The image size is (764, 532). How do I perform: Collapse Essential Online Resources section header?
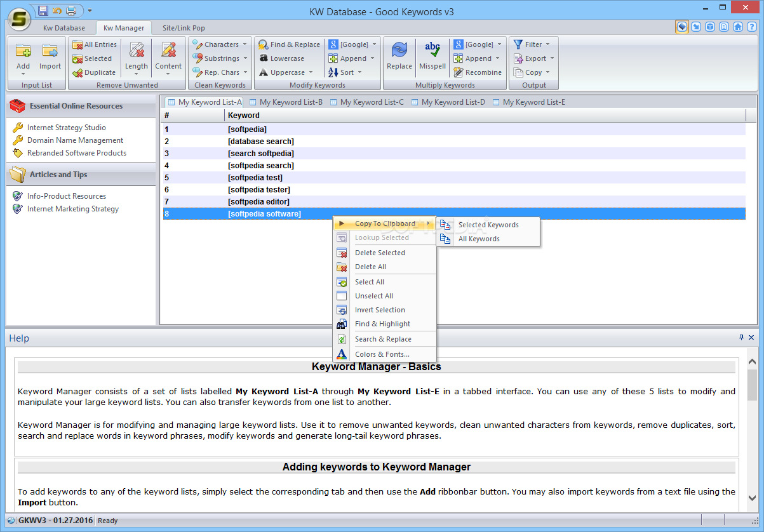tap(81, 106)
